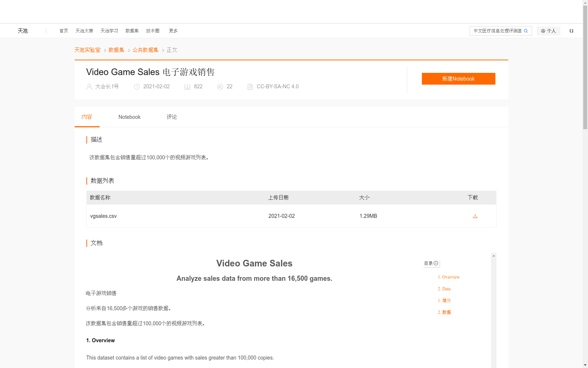Click the license document icon

(x=250, y=87)
